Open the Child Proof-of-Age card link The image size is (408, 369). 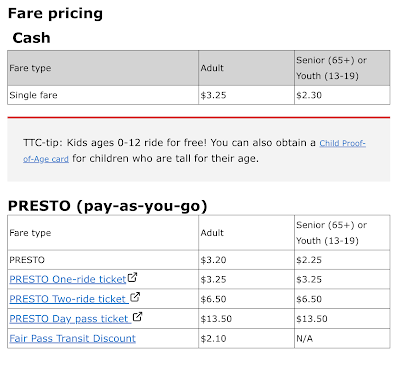(x=342, y=143)
